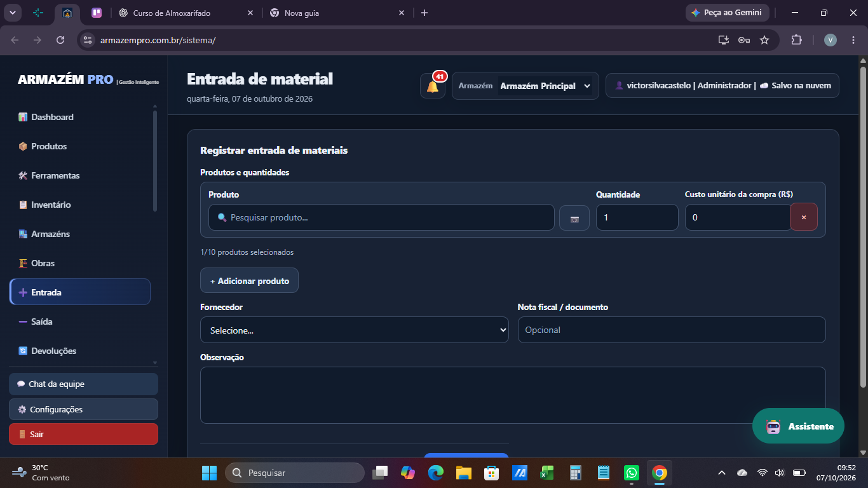Open Devoluções in the sidebar
This screenshot has width=868, height=488.
click(79, 351)
